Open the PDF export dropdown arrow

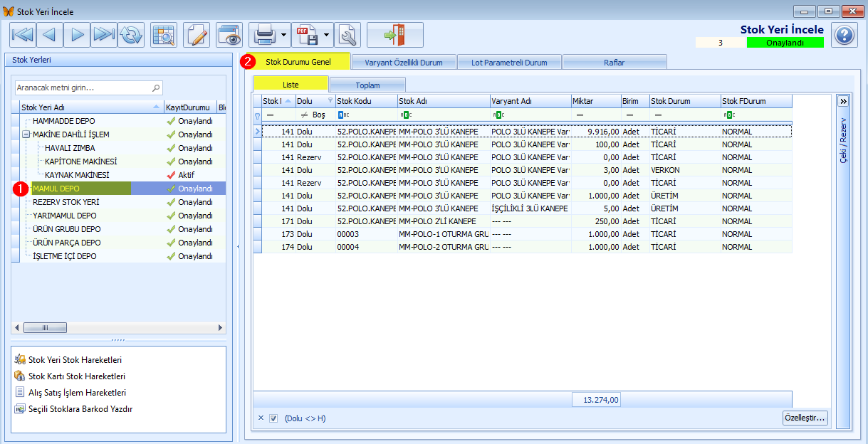(327, 34)
